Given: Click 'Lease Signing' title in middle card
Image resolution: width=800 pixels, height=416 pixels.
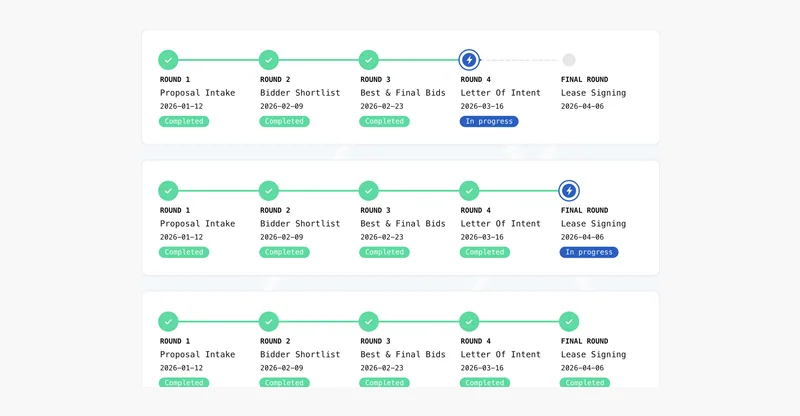Looking at the screenshot, I should pos(593,224).
